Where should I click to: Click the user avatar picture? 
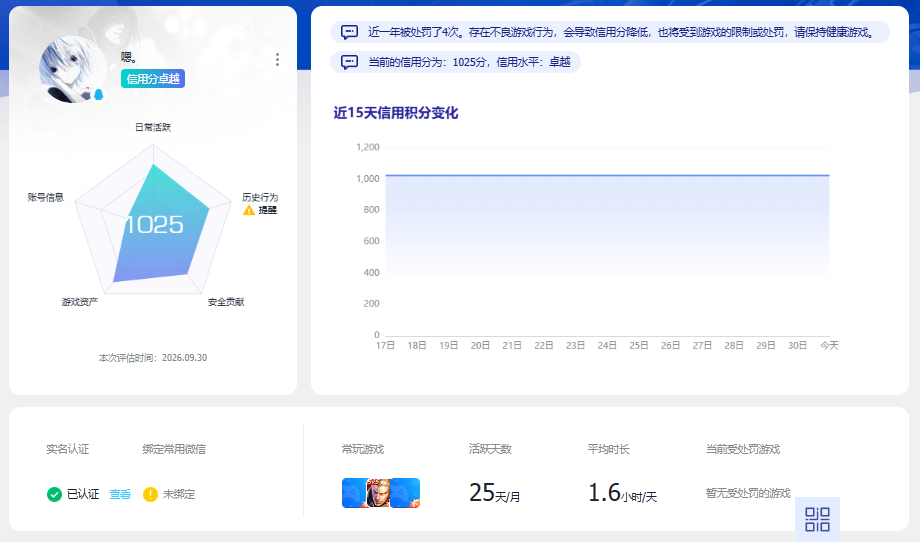click(x=72, y=70)
